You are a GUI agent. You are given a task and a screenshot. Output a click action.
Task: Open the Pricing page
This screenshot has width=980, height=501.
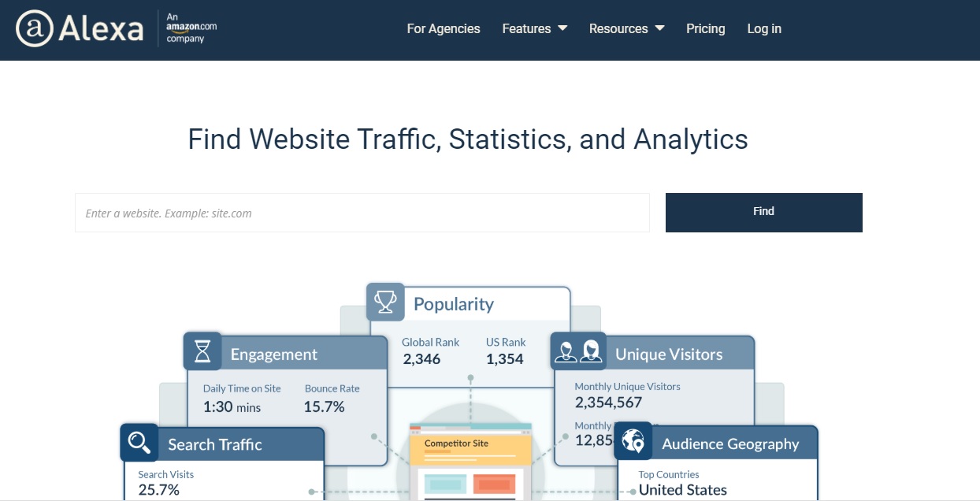point(706,28)
